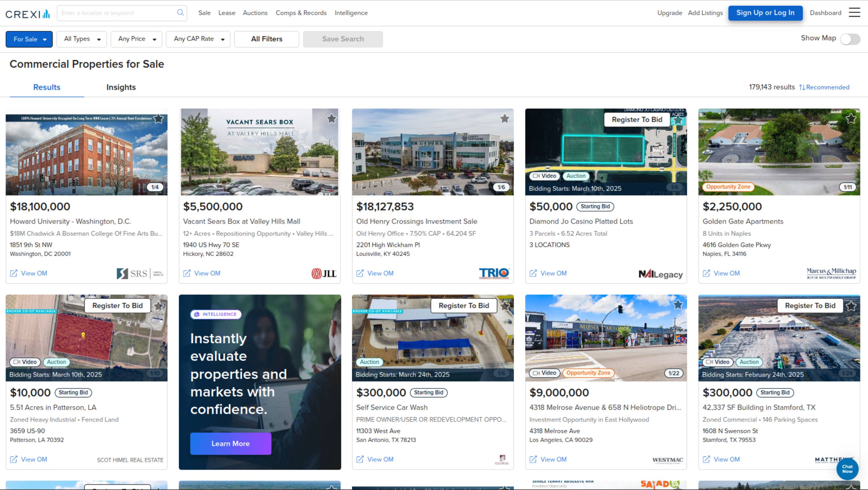Open the Chat Now bubble
The image size is (868, 490).
tap(847, 469)
